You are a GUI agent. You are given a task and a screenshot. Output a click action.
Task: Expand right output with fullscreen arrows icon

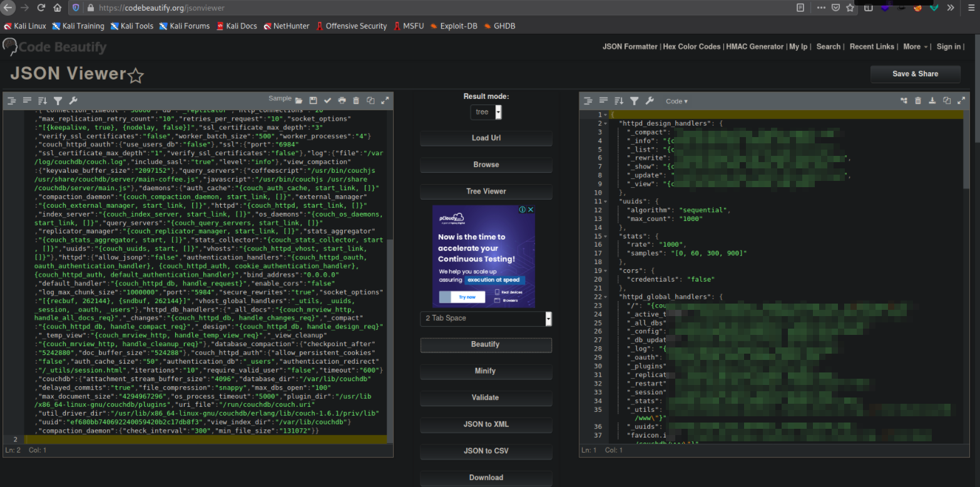click(961, 101)
